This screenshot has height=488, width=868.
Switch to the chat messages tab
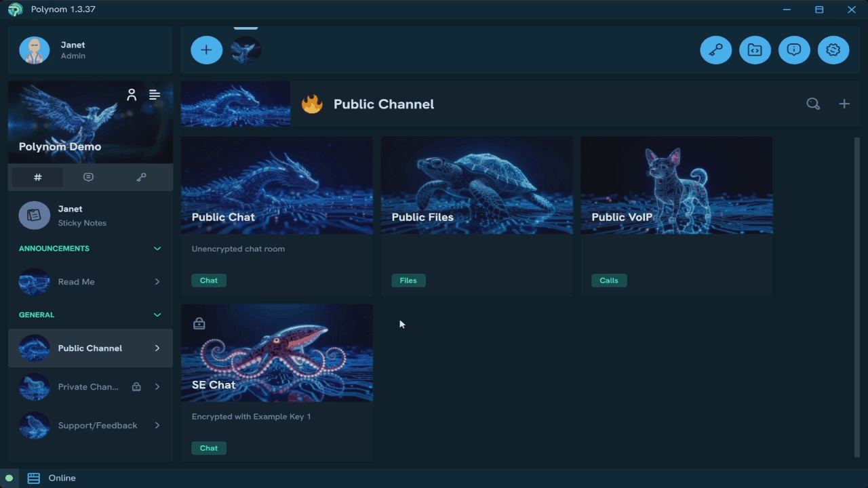click(88, 178)
